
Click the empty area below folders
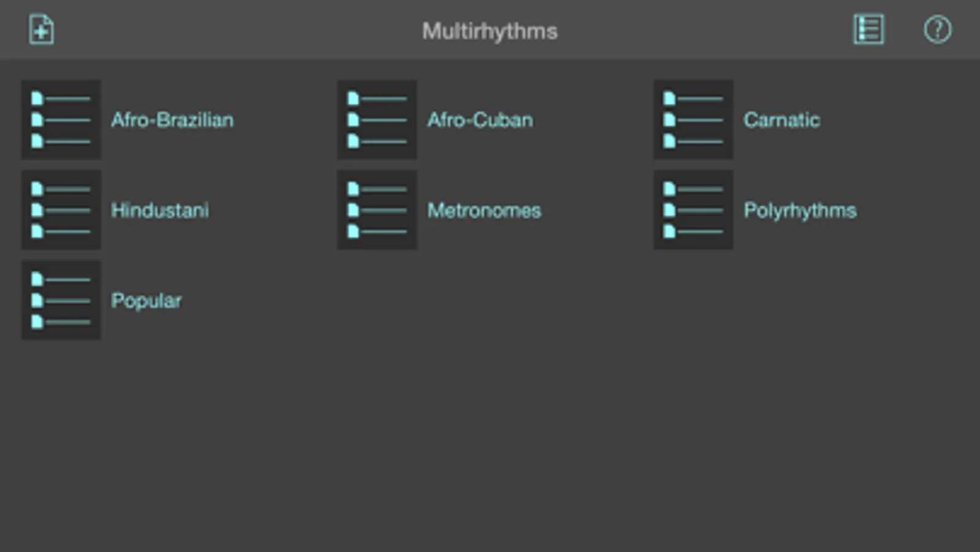(x=490, y=442)
